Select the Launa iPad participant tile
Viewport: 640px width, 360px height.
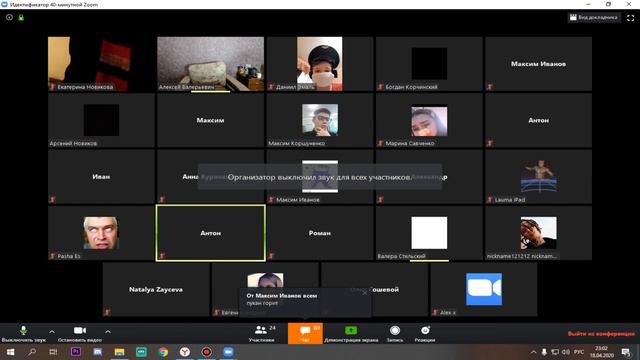point(538,176)
